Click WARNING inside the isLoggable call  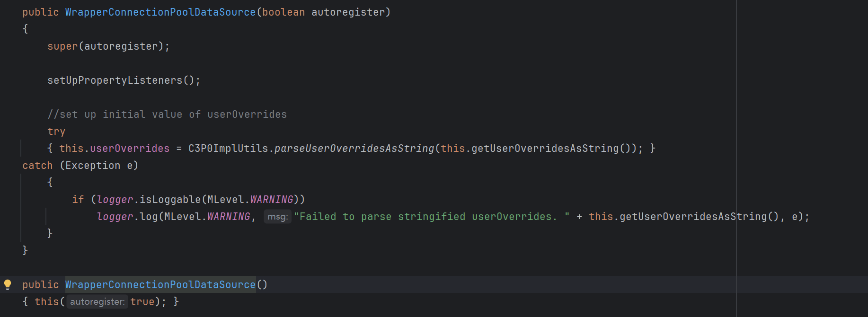[x=272, y=200]
